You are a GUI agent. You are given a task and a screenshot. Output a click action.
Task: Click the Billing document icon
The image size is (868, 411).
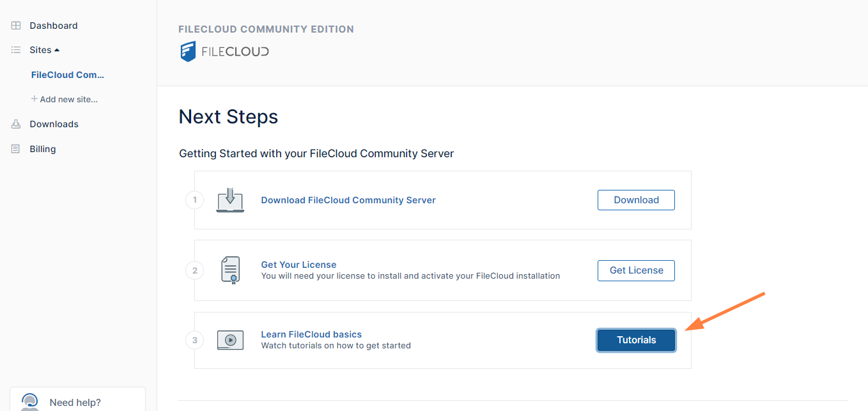coord(15,148)
